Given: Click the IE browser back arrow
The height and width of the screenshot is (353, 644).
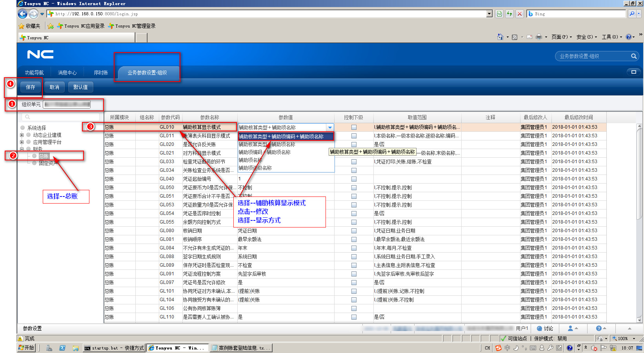Looking at the screenshot, I should point(23,14).
